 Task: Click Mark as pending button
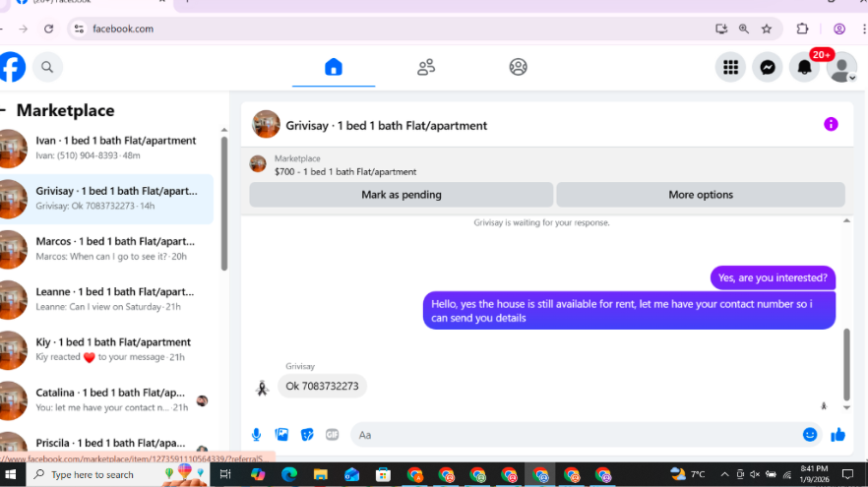[x=402, y=194]
